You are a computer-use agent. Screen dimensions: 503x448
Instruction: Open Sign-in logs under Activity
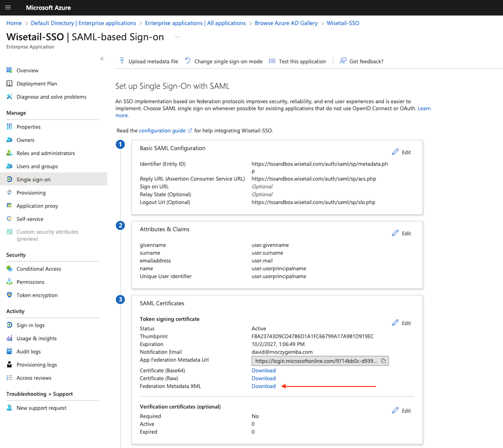tap(31, 325)
